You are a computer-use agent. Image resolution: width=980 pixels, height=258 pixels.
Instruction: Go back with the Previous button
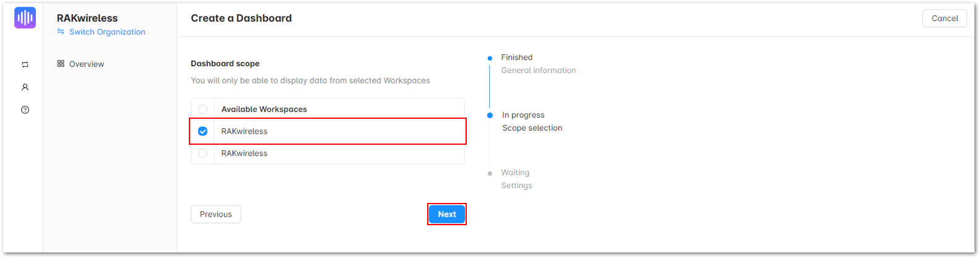[x=216, y=214]
